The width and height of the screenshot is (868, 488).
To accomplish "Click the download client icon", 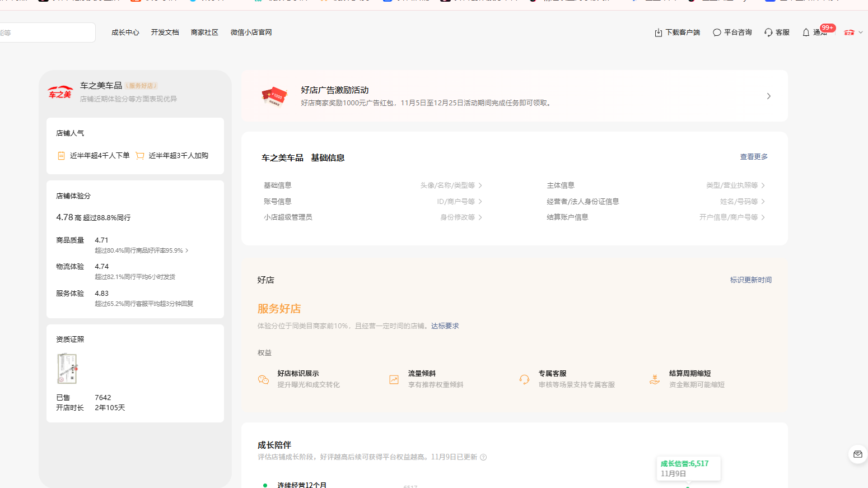I will [659, 32].
